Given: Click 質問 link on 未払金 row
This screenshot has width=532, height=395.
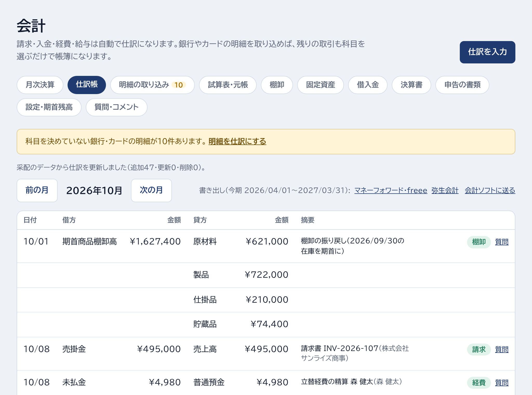Looking at the screenshot, I should pyautogui.click(x=502, y=383).
